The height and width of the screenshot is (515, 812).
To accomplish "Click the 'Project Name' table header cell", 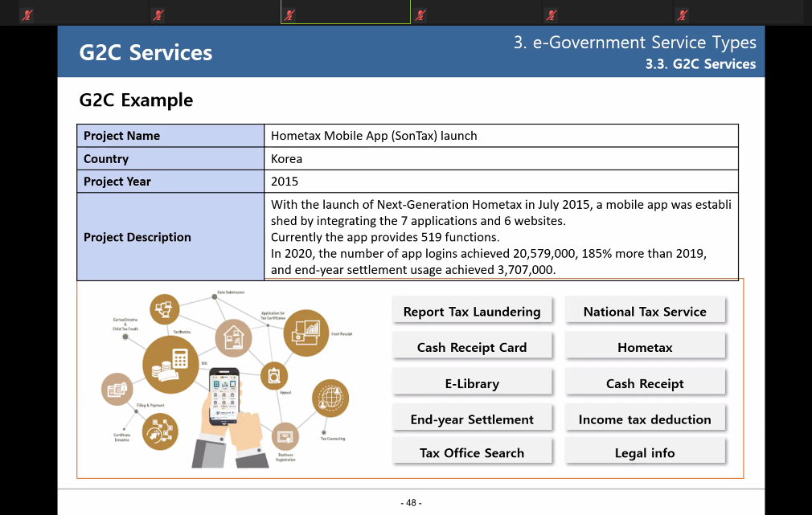I will 170,136.
